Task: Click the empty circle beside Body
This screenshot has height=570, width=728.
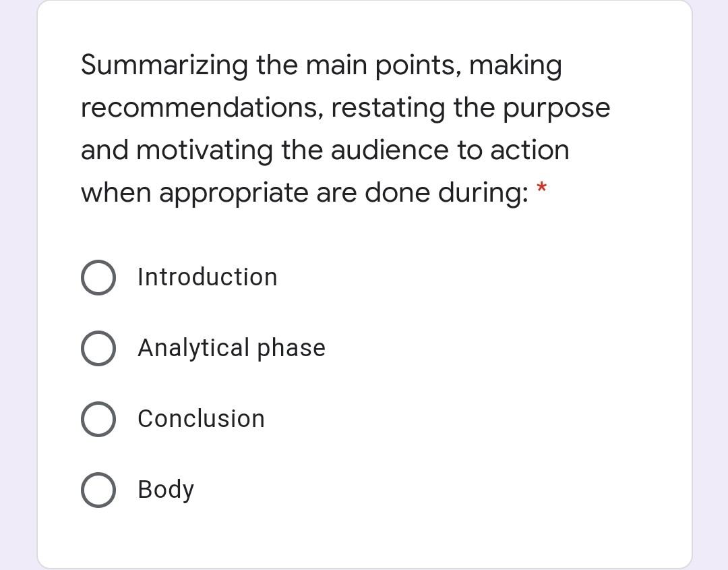Action: coord(98,490)
